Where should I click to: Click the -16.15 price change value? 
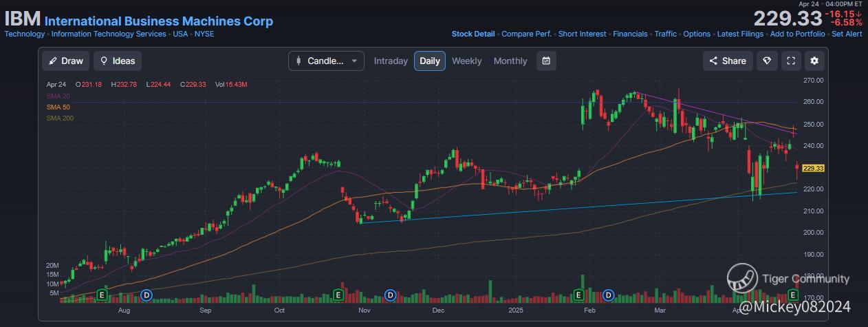tap(845, 14)
